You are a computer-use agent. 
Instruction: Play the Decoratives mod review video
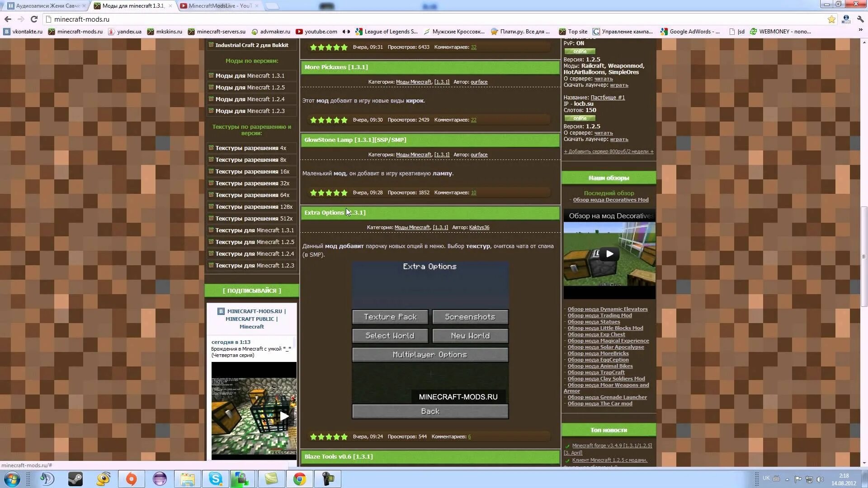click(609, 254)
